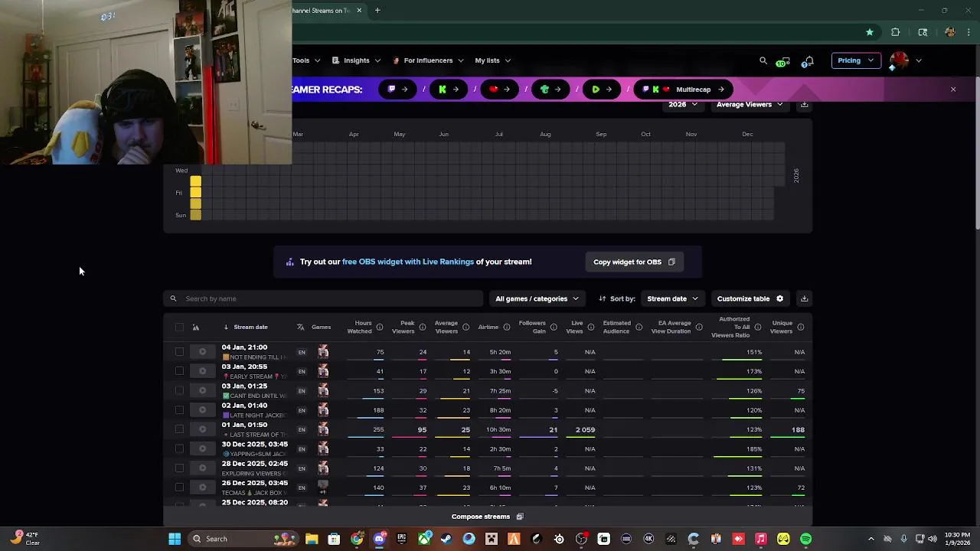Click the yellow Sunday heatmap cell
The height and width of the screenshot is (551, 980).
pyautogui.click(x=195, y=215)
